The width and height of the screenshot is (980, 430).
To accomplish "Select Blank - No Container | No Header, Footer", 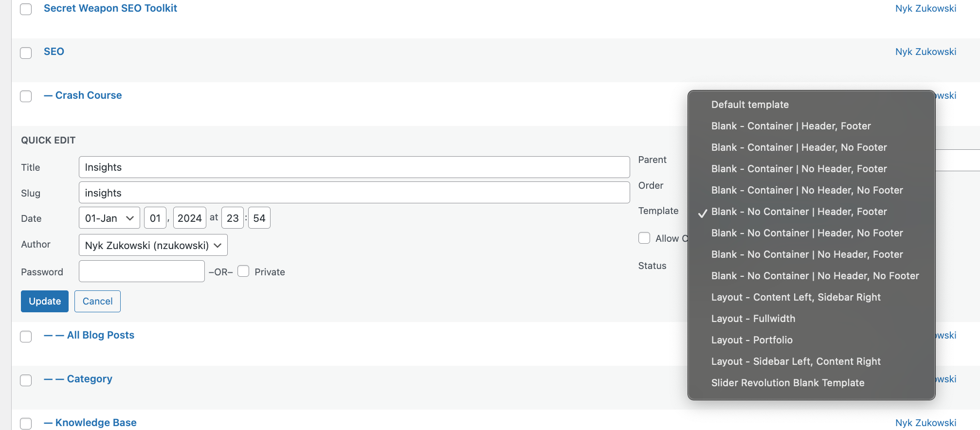I will pos(812,254).
